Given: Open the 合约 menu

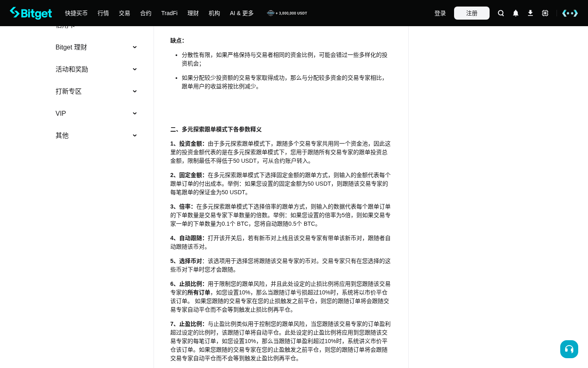Looking at the screenshot, I should point(146,13).
